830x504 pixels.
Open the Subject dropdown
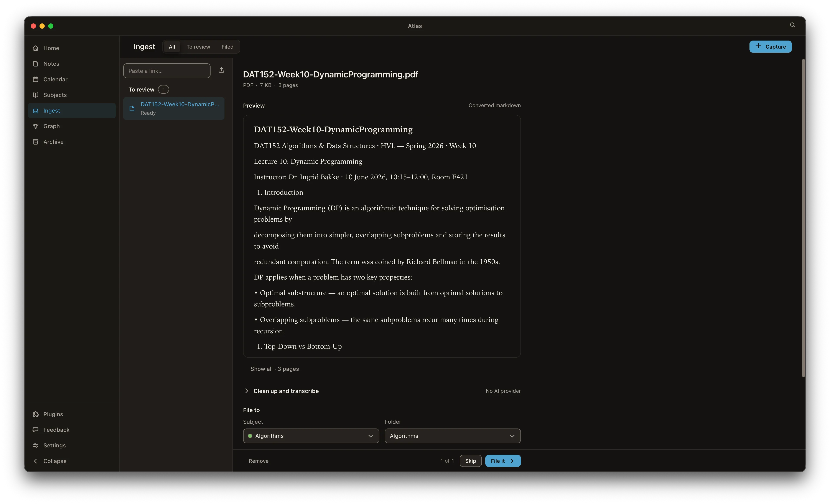[x=311, y=436]
